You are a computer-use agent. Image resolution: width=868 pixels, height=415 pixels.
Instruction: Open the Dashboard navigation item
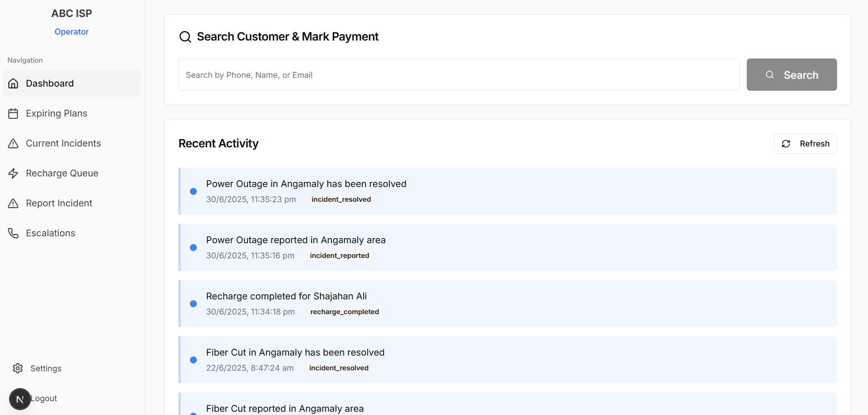[71, 83]
